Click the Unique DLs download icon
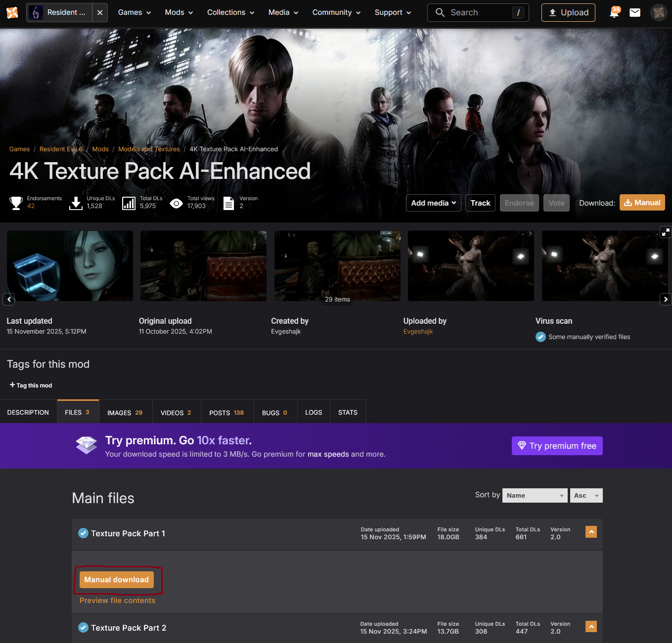The image size is (672, 643). point(76,203)
